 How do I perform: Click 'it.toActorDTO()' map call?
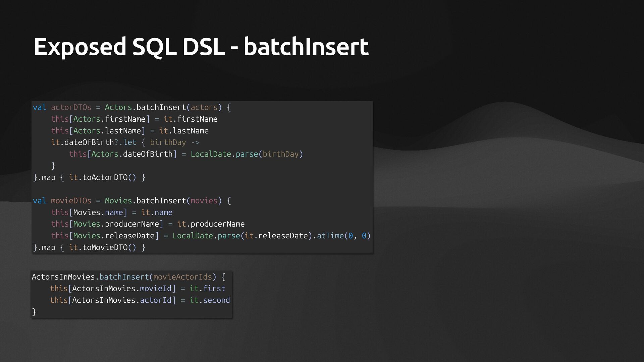[102, 177]
